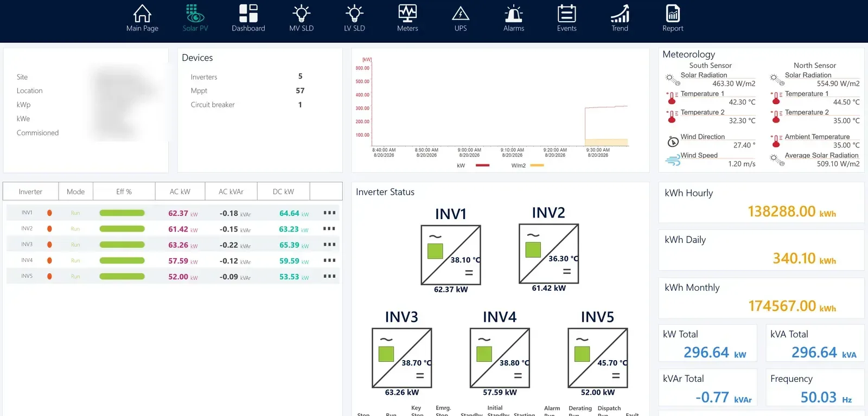868x416 pixels.
Task: Click South Sensor Solar Radiation icon
Action: coord(673,80)
